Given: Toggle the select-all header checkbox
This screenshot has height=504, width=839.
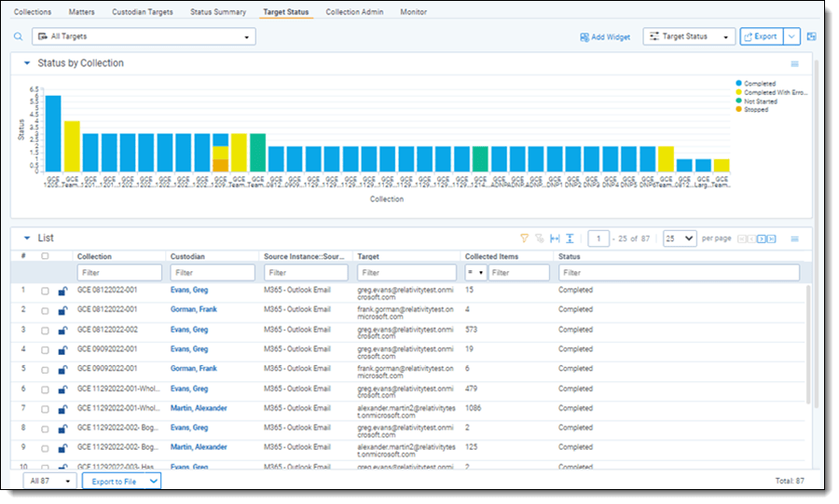Looking at the screenshot, I should [x=45, y=256].
